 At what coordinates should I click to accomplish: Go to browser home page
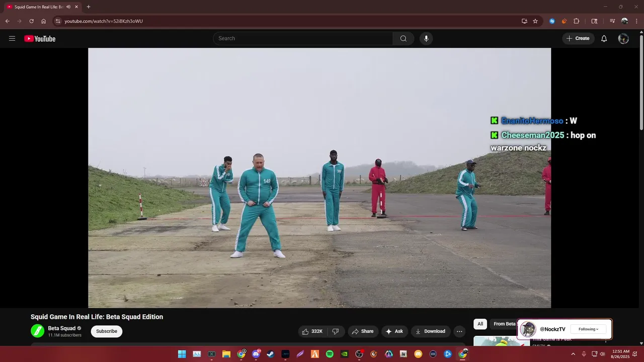(44, 21)
